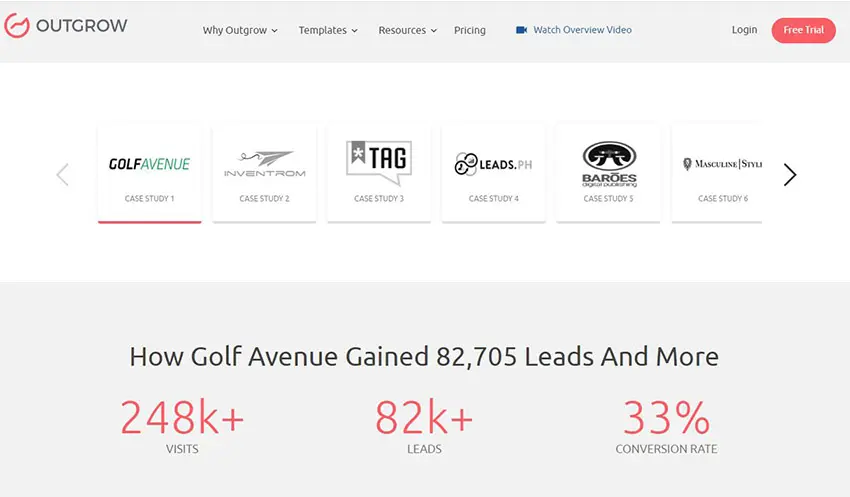The width and height of the screenshot is (850, 497).
Task: Click the Login link
Action: tap(744, 30)
